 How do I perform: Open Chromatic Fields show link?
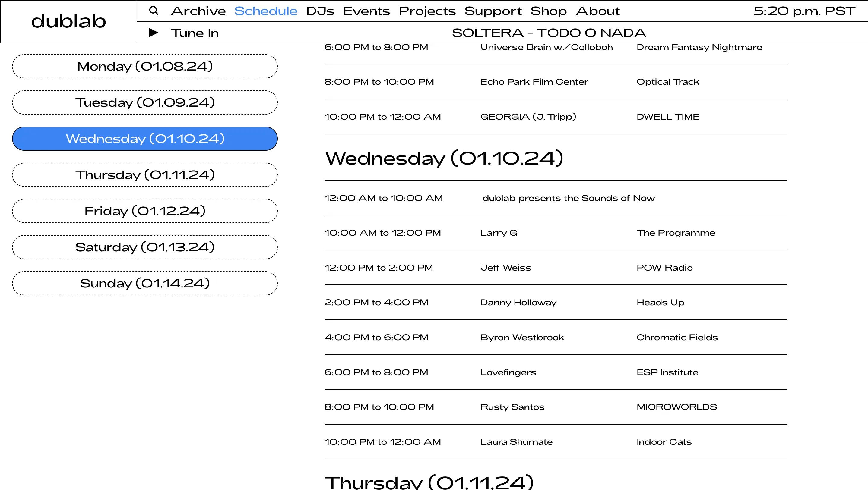[677, 338]
